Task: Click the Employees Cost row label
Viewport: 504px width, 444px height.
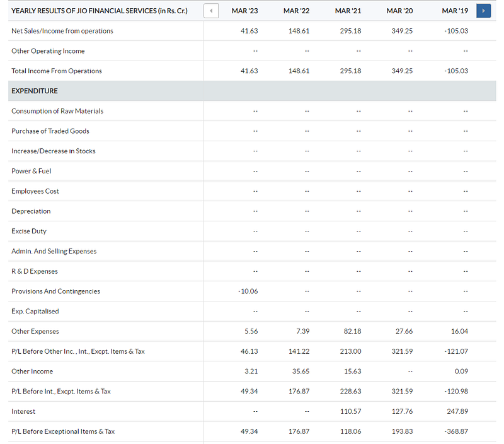Action: (x=35, y=191)
